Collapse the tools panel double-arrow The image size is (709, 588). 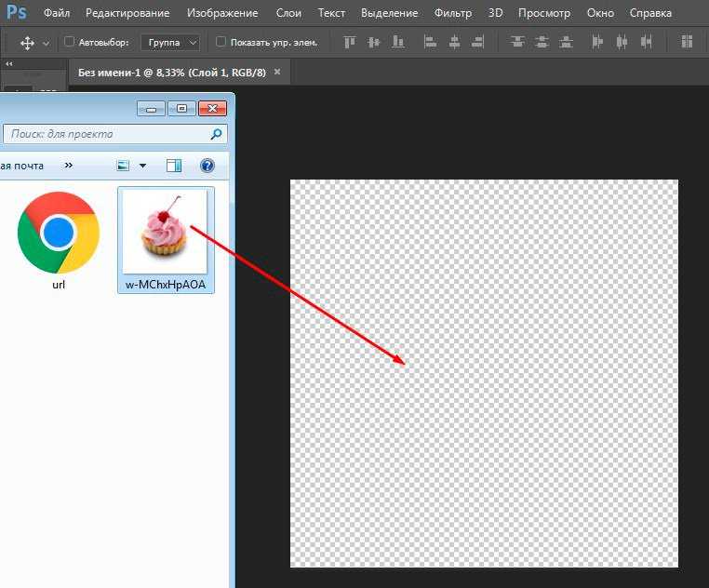pos(9,64)
